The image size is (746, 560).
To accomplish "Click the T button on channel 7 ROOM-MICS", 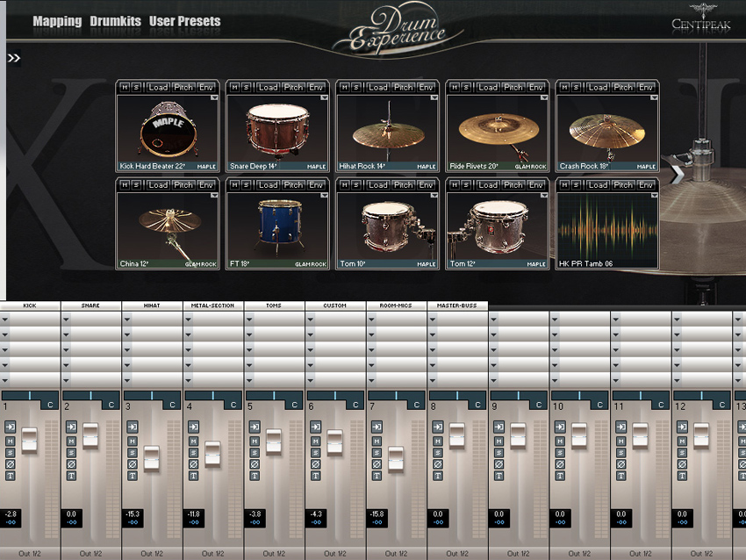I will 377,476.
